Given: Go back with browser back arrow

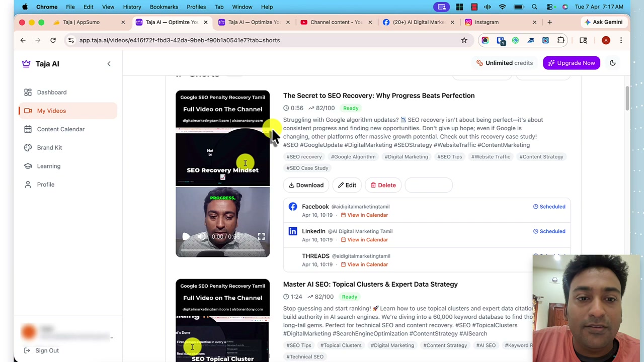Looking at the screenshot, I should (x=23, y=40).
